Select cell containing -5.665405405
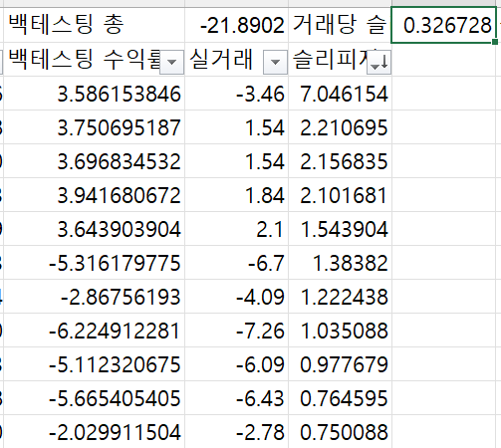This screenshot has height=448, width=501. coord(94,398)
